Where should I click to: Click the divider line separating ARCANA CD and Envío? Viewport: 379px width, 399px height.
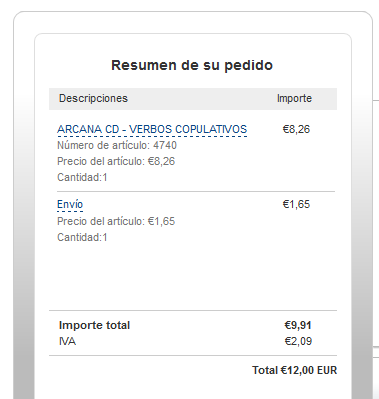point(196,192)
